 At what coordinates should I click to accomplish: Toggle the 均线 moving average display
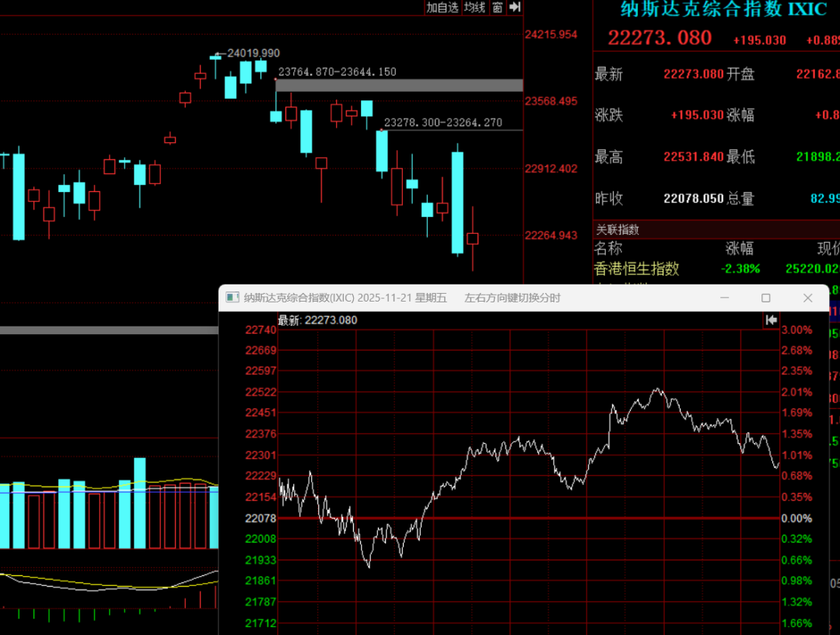[x=474, y=8]
